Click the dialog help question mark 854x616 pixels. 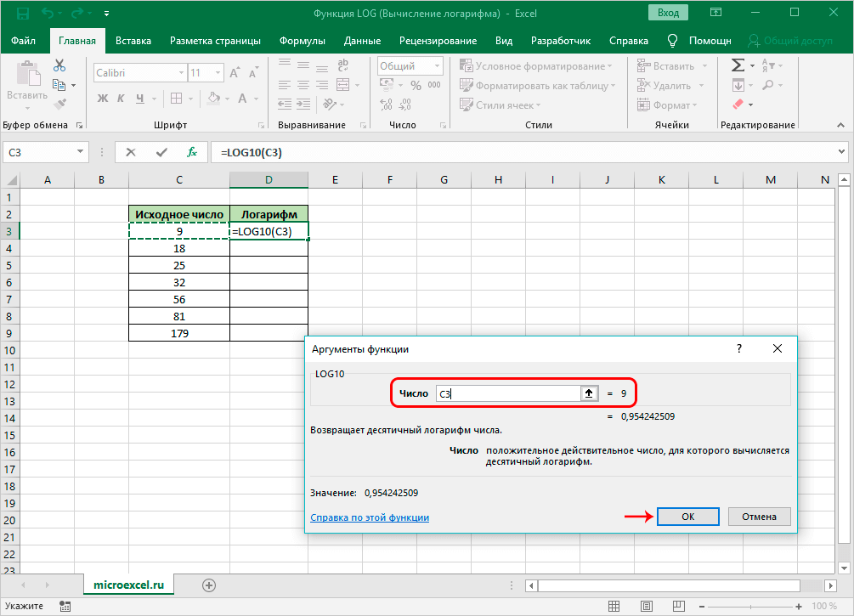tap(739, 348)
